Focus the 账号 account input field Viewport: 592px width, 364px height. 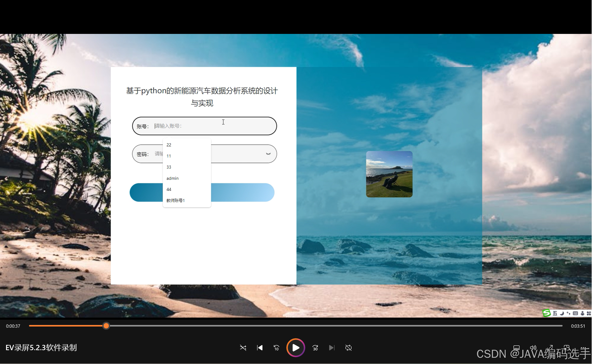(x=204, y=126)
